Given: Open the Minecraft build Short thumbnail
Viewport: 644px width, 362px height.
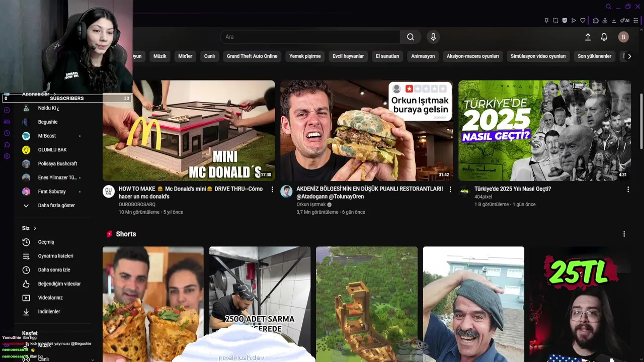Looking at the screenshot, I should point(367,304).
